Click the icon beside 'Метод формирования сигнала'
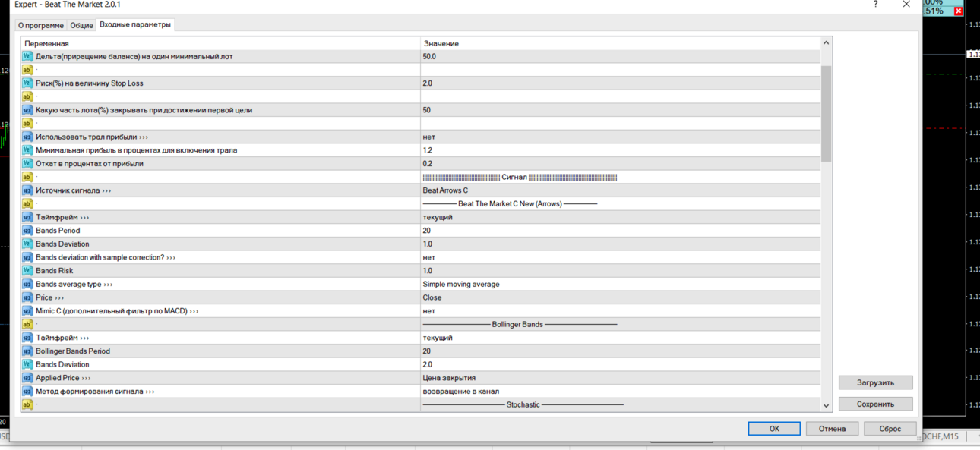The image size is (980, 450). (27, 392)
